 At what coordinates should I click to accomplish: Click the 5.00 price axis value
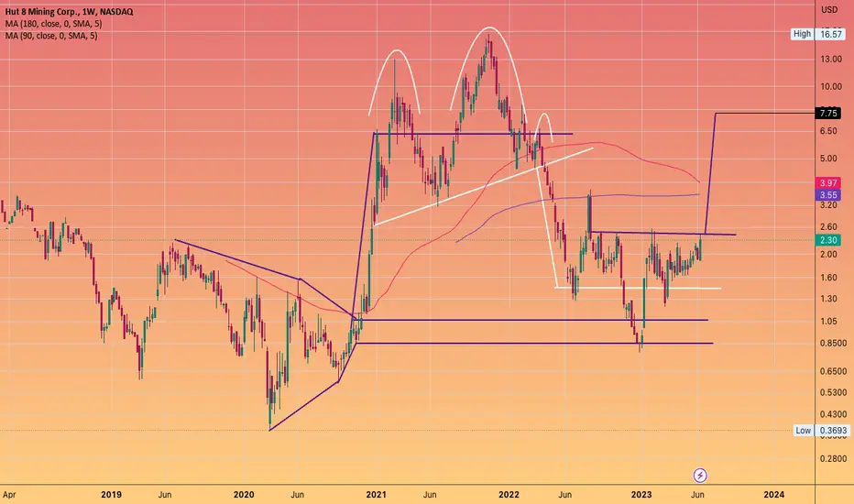tap(828, 159)
